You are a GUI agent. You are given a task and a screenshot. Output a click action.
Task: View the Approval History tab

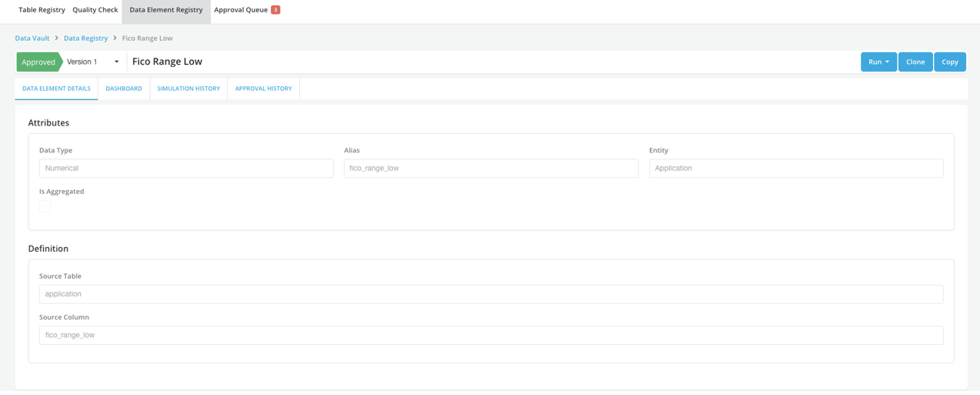click(x=263, y=89)
